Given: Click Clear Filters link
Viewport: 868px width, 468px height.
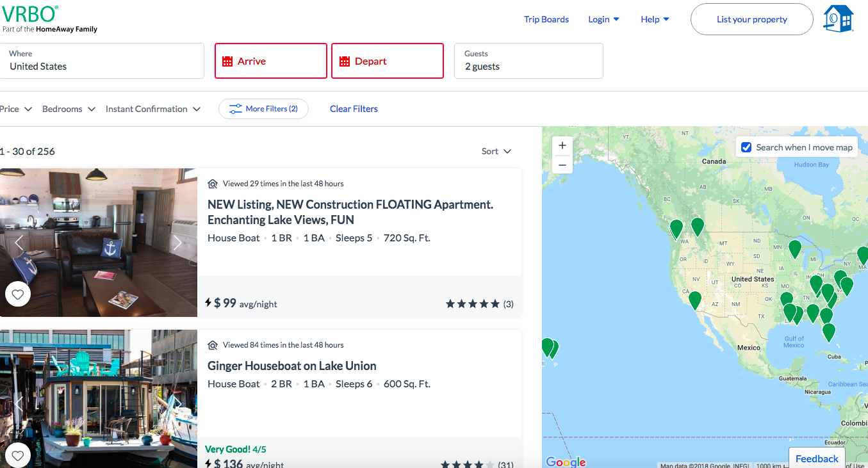Looking at the screenshot, I should click(354, 109).
